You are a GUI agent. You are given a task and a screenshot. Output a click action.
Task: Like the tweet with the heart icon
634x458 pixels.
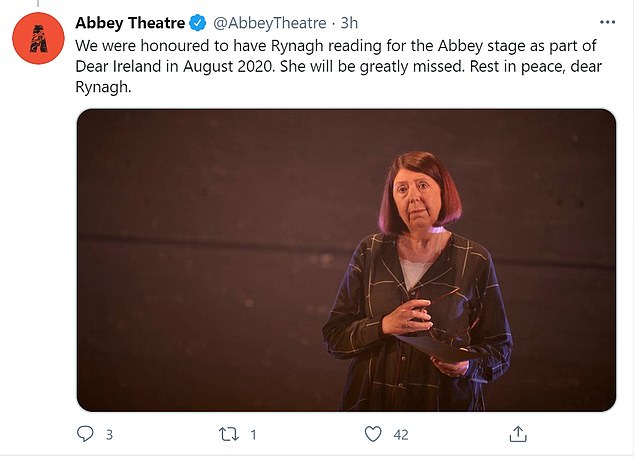pos(373,434)
